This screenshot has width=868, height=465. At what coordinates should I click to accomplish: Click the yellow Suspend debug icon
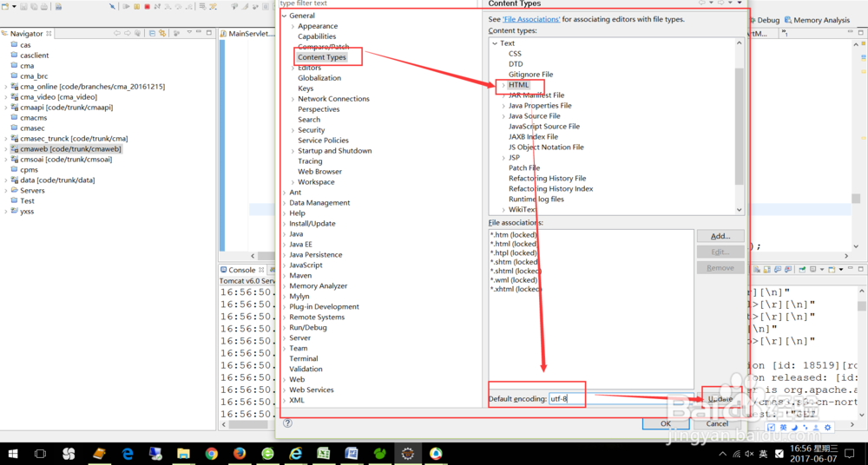136,6
